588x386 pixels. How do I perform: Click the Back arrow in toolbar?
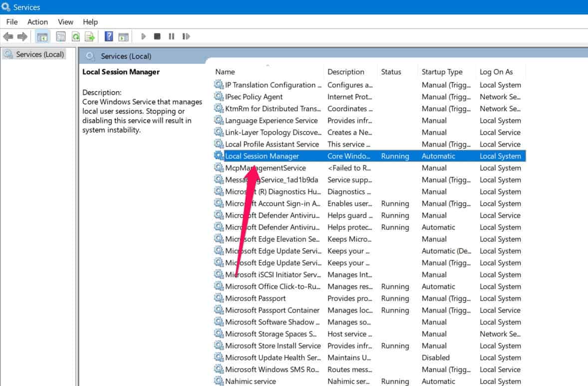8,36
